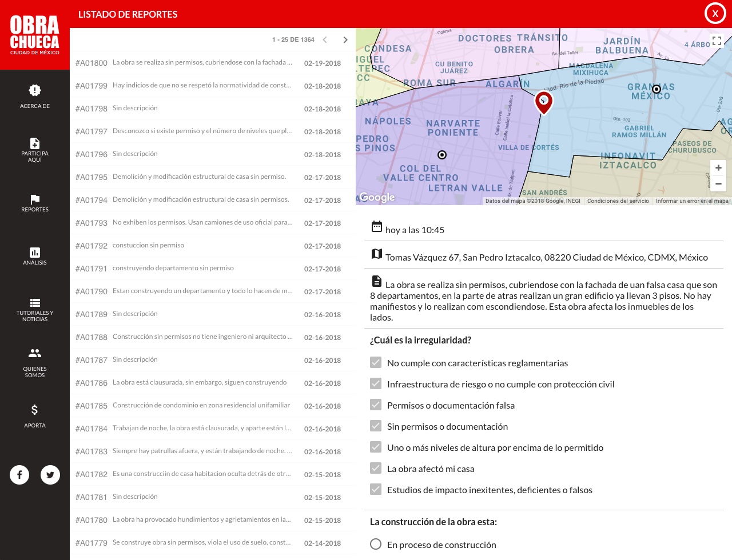Click the Participa Aquí document icon
Screen dimensions: 732x560
click(x=35, y=143)
